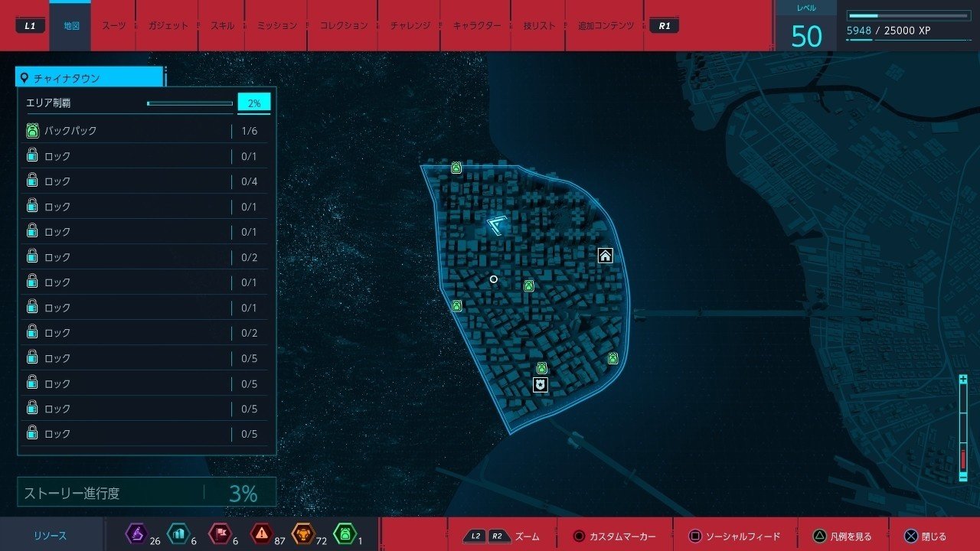Viewport: 980px width, 551px height.
Task: Click the 3% story progress value
Action: [243, 494]
